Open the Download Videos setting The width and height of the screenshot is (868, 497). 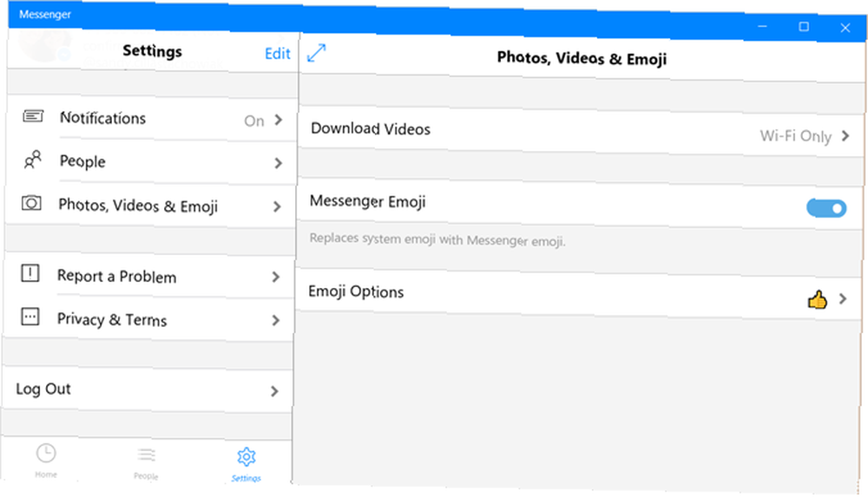pos(580,133)
